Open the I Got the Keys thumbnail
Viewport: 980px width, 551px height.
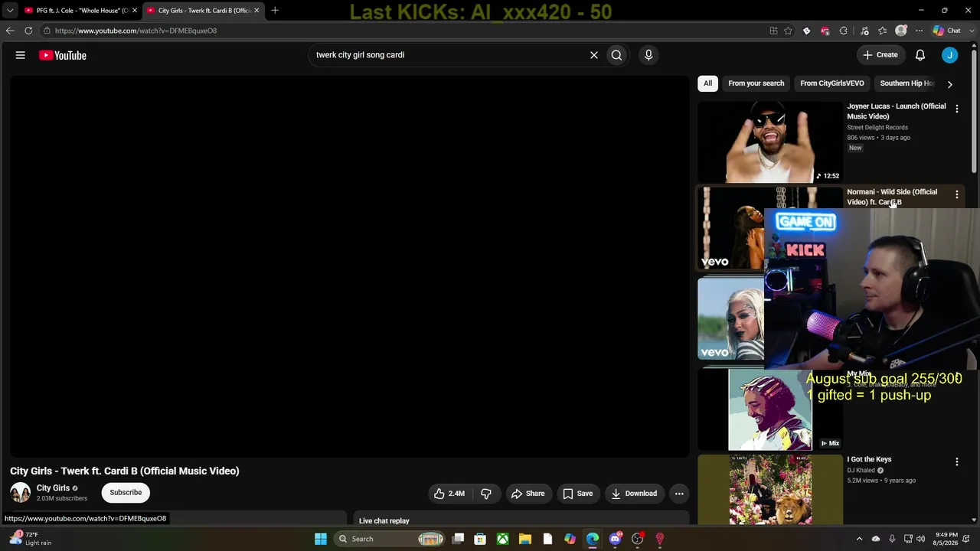pos(769,490)
